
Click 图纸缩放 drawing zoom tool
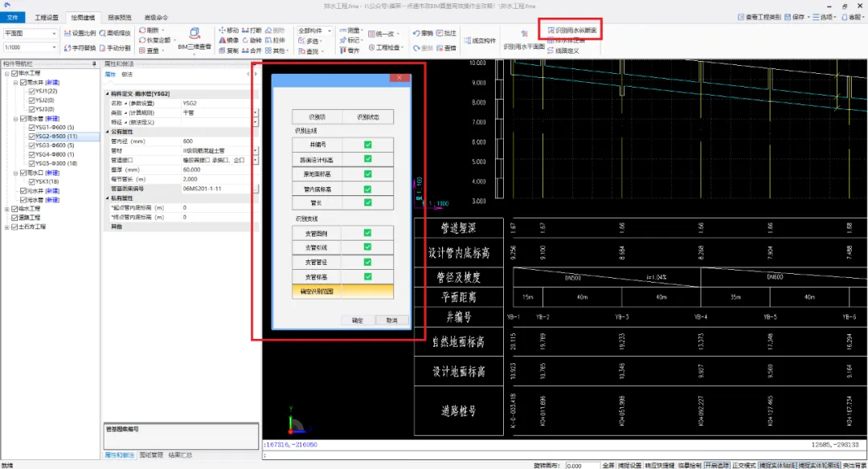tap(115, 33)
